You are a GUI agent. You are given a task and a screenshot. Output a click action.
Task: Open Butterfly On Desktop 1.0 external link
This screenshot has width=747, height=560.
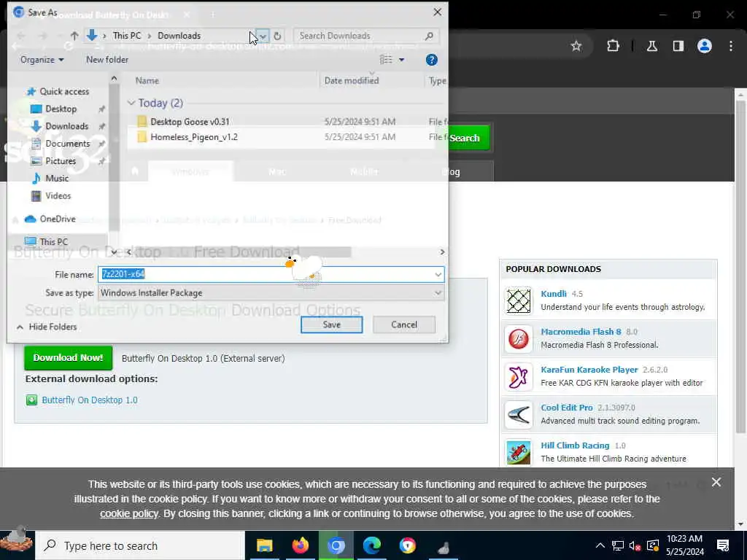point(90,400)
